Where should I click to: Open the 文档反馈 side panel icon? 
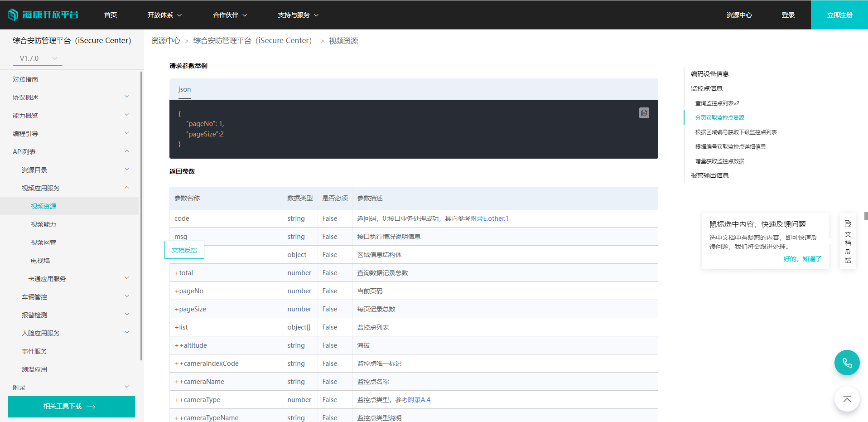(848, 241)
